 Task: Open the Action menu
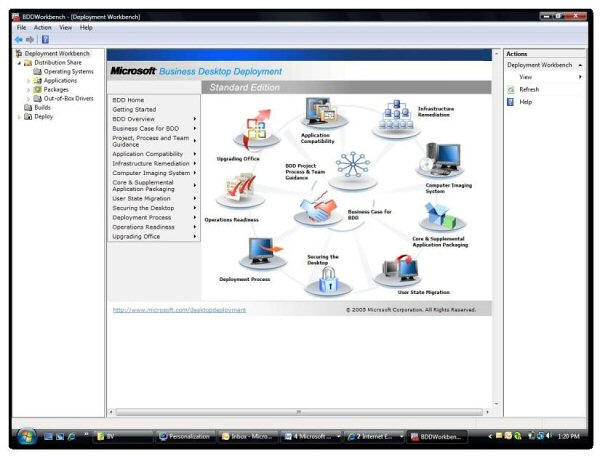(x=42, y=28)
